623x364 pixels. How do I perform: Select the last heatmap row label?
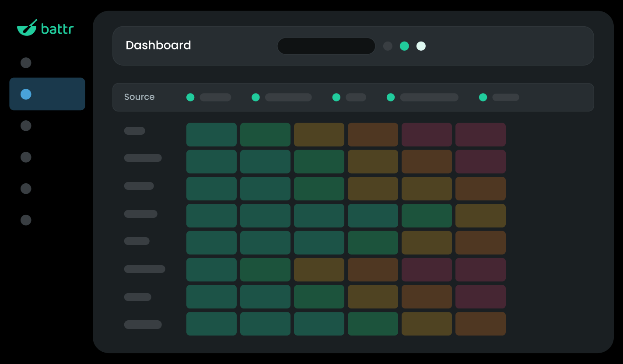click(x=143, y=325)
